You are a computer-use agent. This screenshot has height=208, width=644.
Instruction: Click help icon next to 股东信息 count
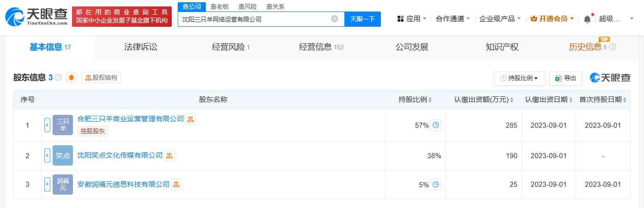coord(59,77)
